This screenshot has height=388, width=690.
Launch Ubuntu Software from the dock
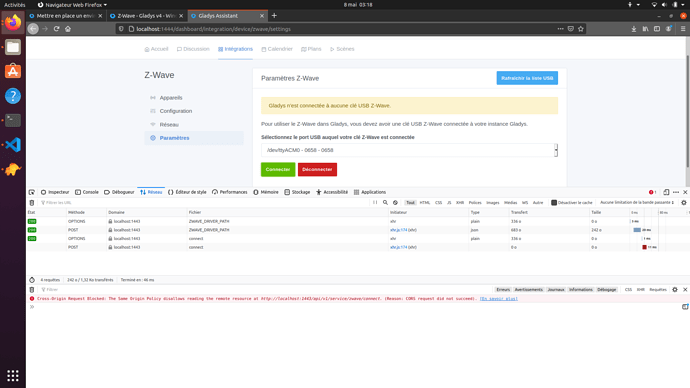tap(13, 71)
